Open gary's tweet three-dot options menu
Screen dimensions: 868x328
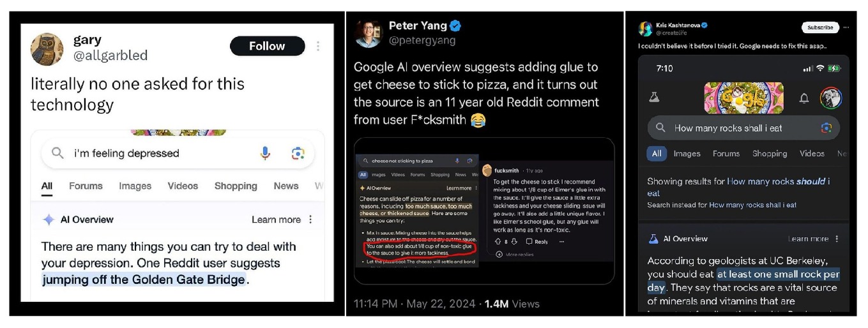coord(318,46)
